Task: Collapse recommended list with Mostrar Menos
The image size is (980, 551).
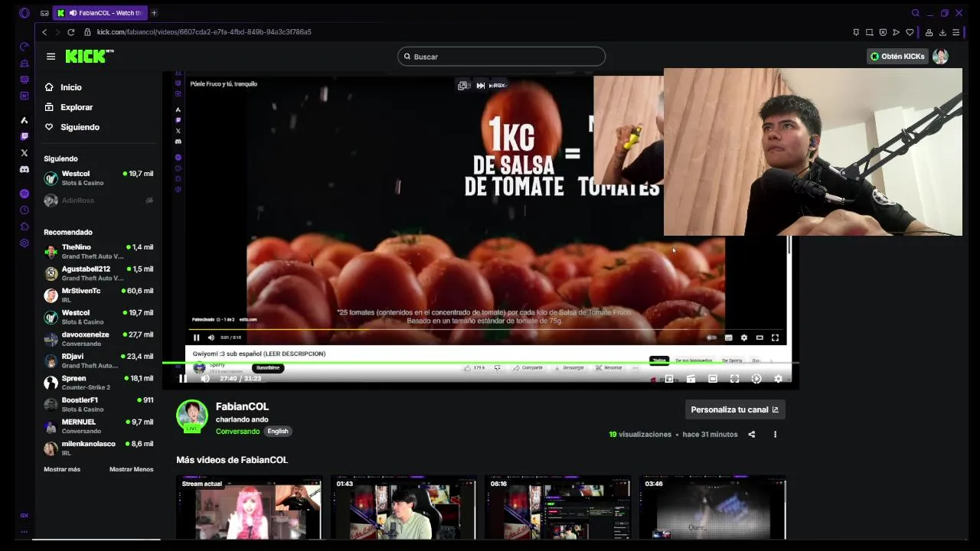Action: pyautogui.click(x=131, y=469)
